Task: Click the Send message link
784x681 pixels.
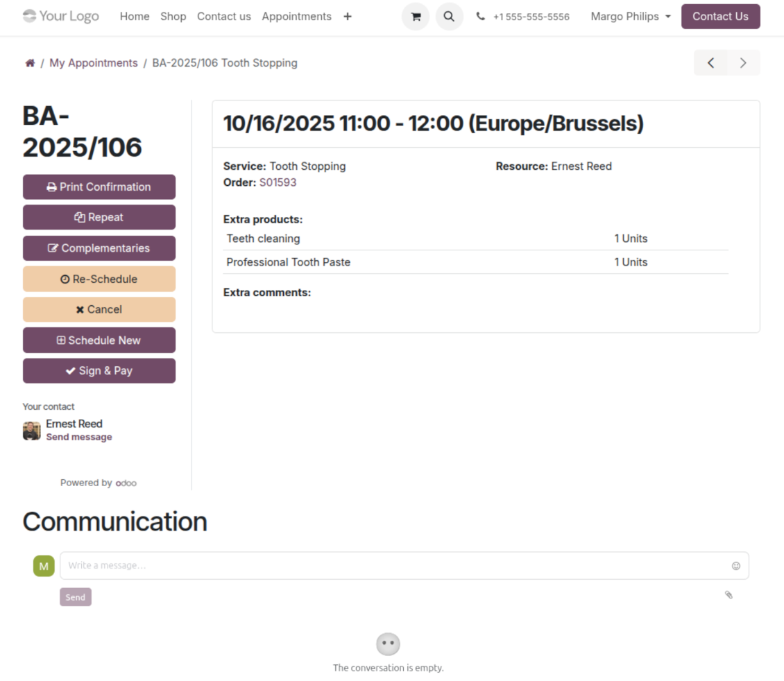Action: (78, 438)
